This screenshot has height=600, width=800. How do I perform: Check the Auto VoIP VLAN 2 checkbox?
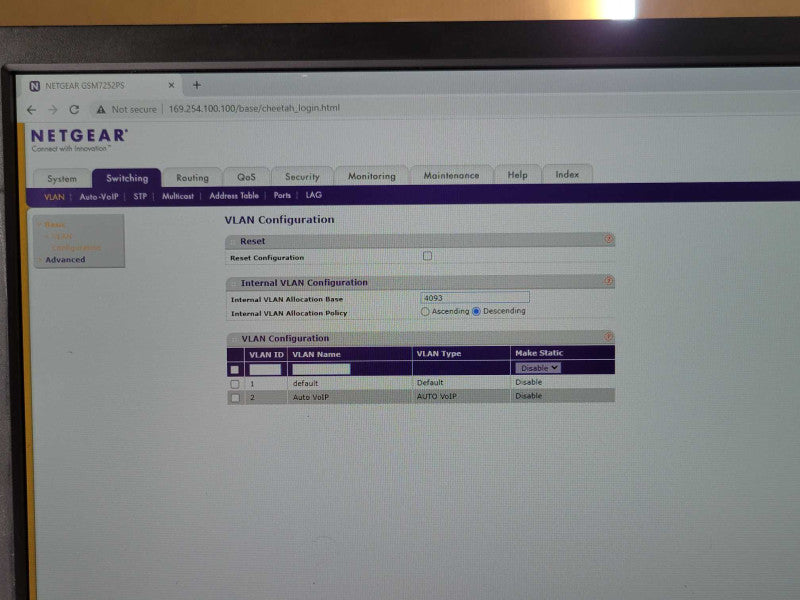click(235, 397)
